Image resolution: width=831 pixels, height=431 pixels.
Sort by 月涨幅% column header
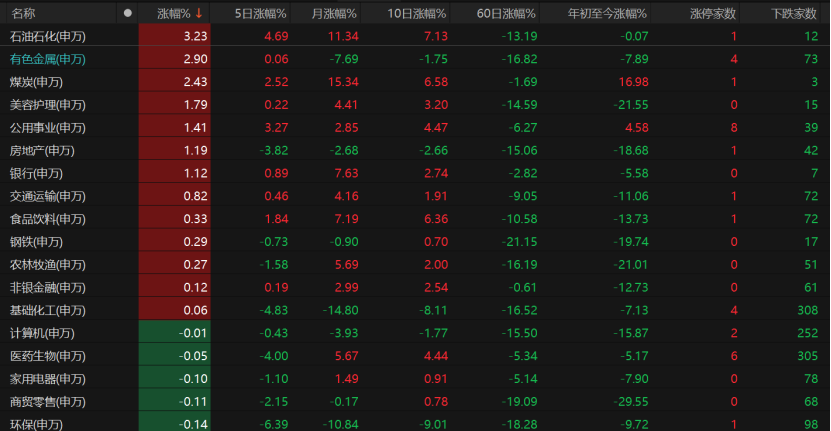pyautogui.click(x=334, y=14)
